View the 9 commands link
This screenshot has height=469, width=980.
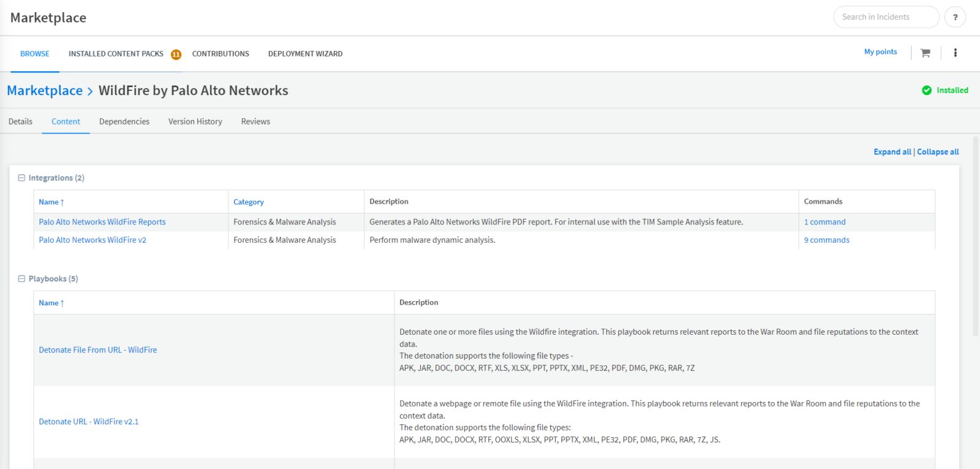827,240
